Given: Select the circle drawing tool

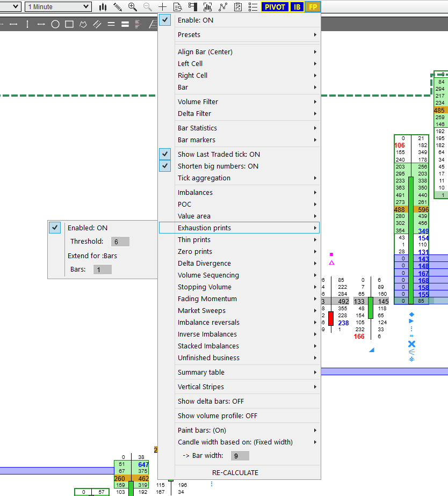Looking at the screenshot, I should [55, 24].
